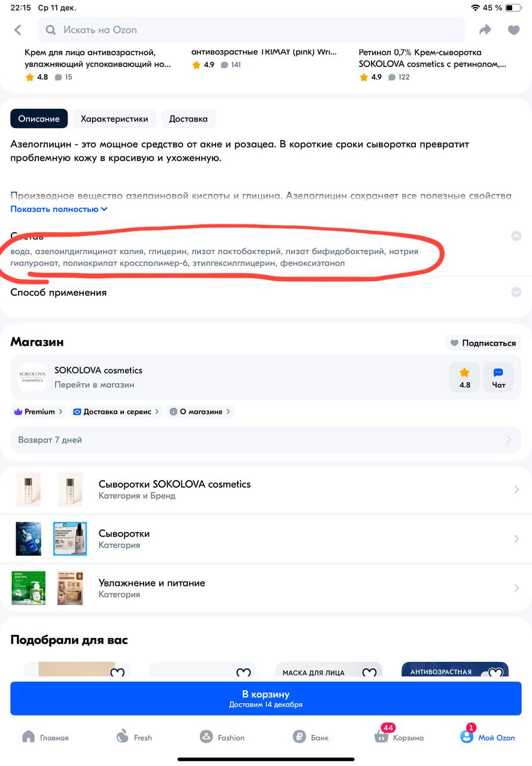Switch to the Характеристики tab

coord(114,118)
